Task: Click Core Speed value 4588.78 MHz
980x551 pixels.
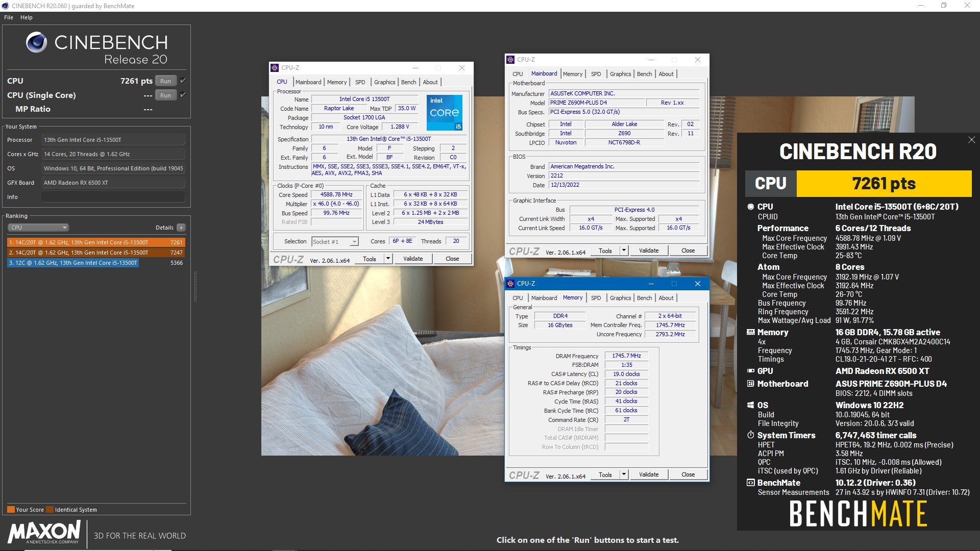Action: pyautogui.click(x=336, y=195)
